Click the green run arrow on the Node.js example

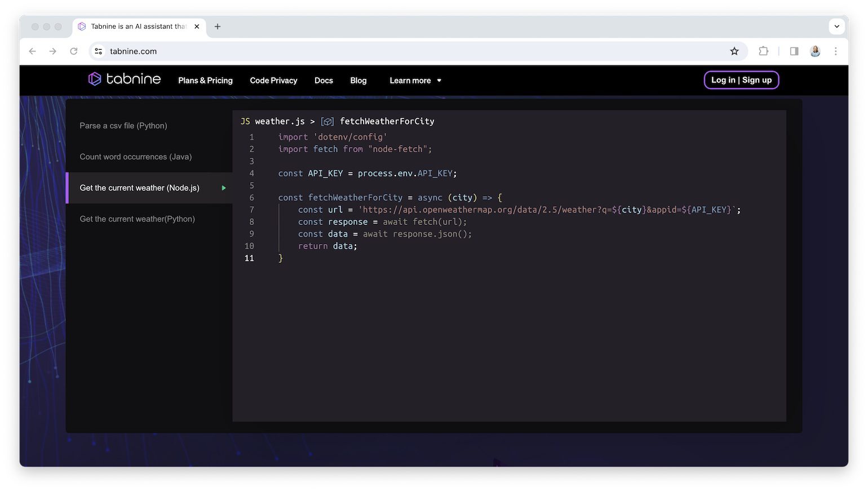223,188
